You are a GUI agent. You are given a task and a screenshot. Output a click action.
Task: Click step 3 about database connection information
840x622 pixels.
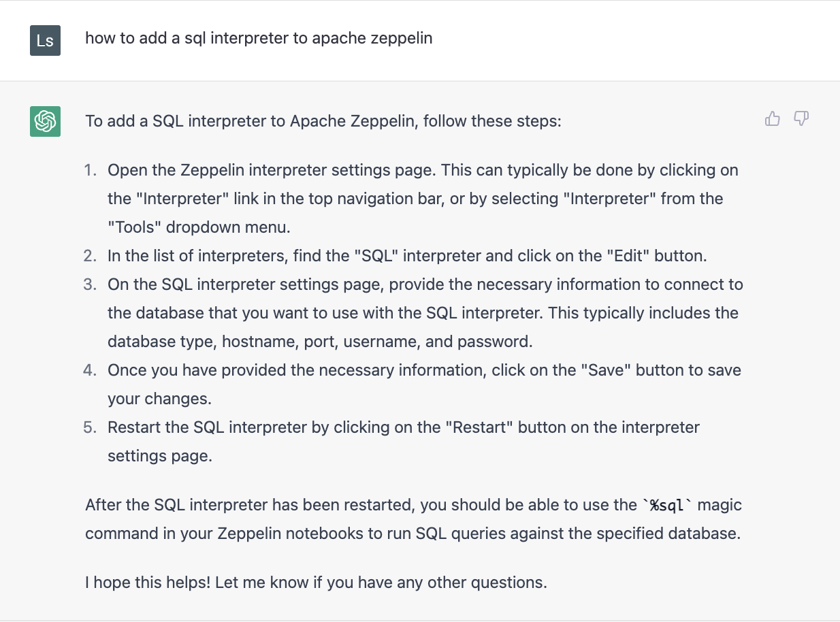[425, 313]
